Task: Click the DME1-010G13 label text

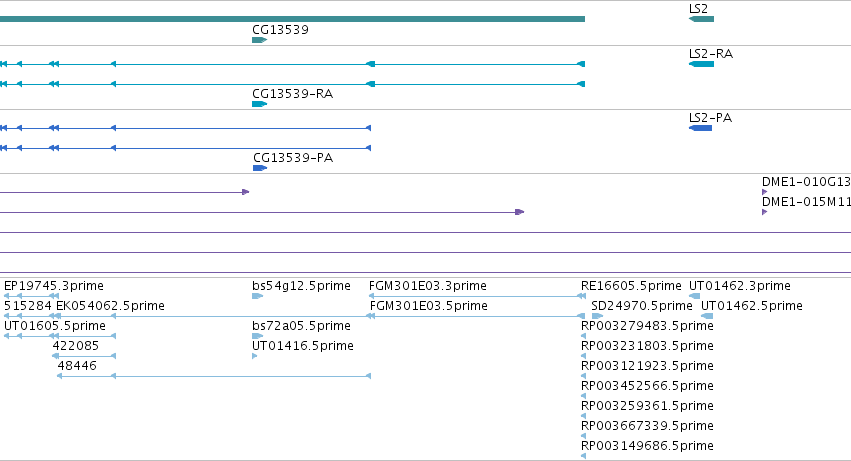Action: pyautogui.click(x=806, y=182)
